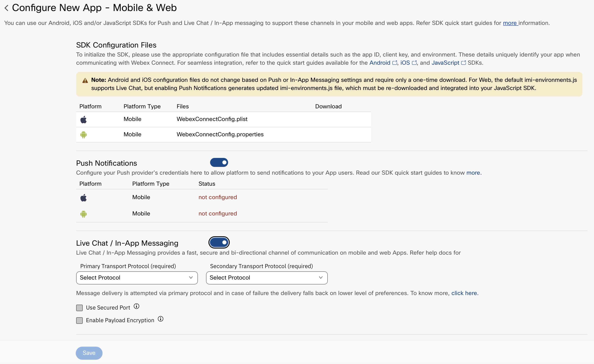Click 'not configured' status for the Apple row
Image resolution: width=594 pixels, height=364 pixels.
point(218,197)
